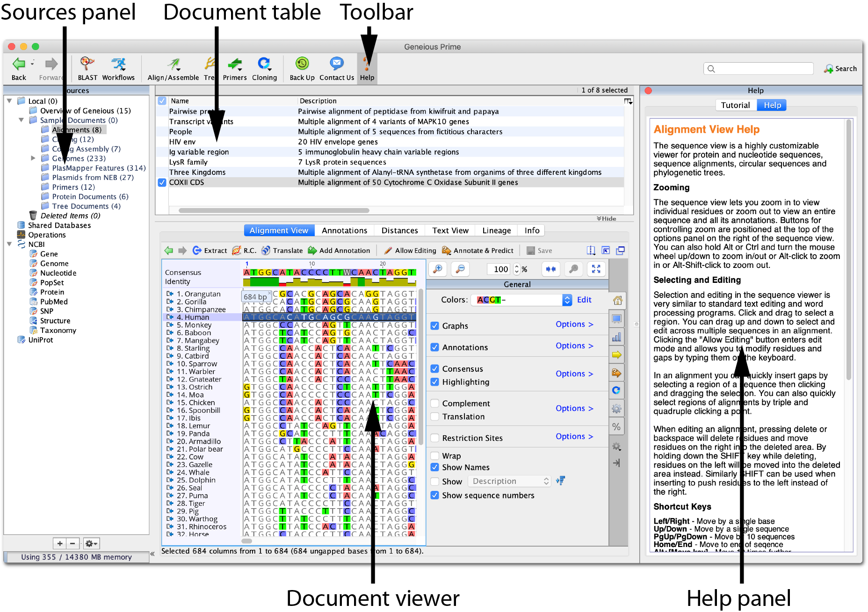Screen dimensions: 868x612
Task: Switch to the Info tab
Action: point(532,230)
